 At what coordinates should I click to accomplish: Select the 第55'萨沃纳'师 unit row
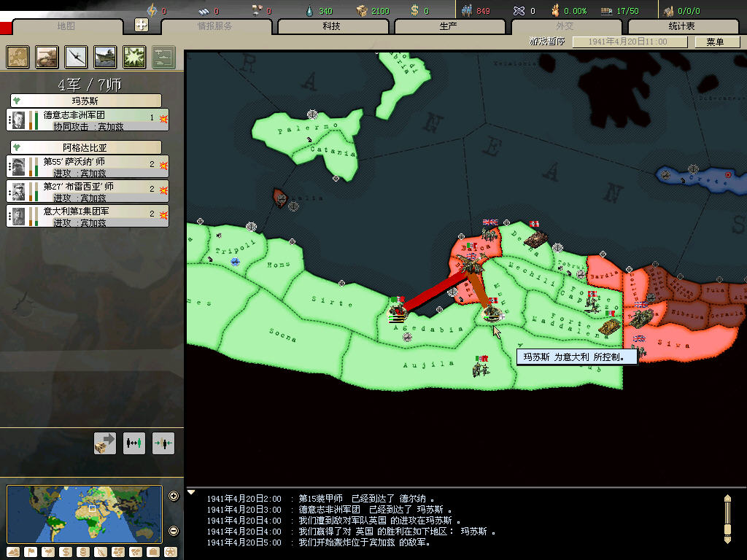88,167
